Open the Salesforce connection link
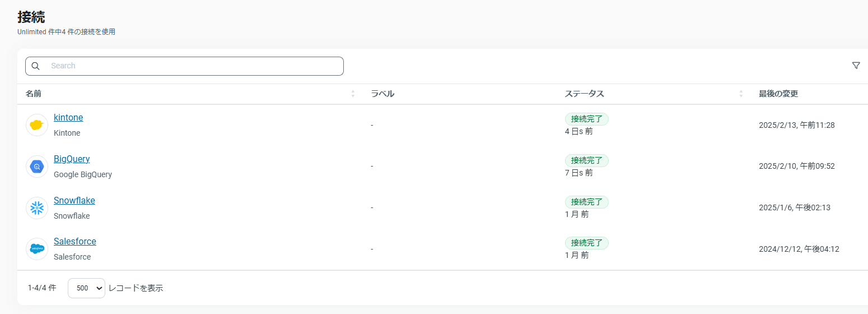868x314 pixels. point(75,242)
